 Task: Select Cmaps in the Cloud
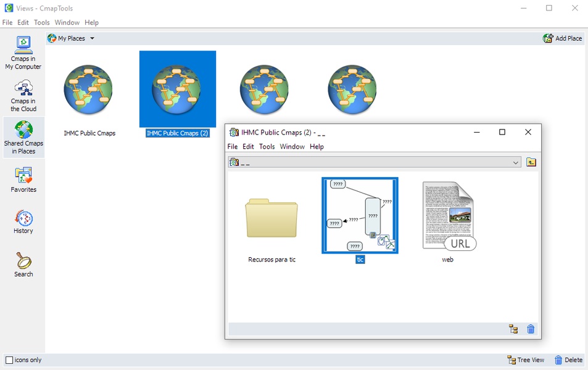[x=23, y=95]
